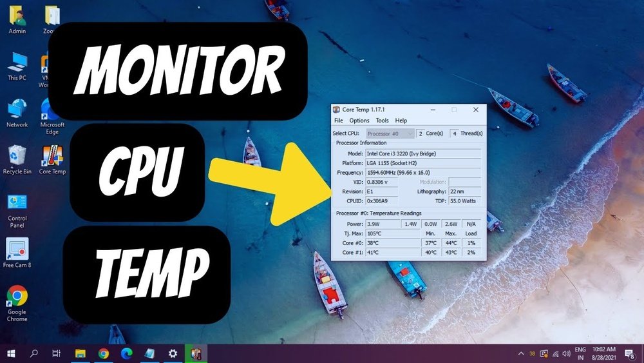Launch Google Chrome from the desktop
This screenshot has height=363, width=644.
(x=17, y=303)
